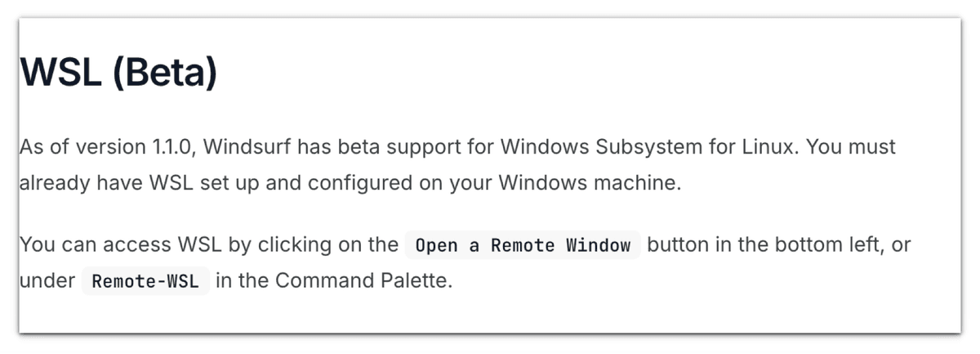Image resolution: width=980 pixels, height=354 pixels.
Task: Click the words "Command Palette"
Action: pyautogui.click(x=363, y=281)
